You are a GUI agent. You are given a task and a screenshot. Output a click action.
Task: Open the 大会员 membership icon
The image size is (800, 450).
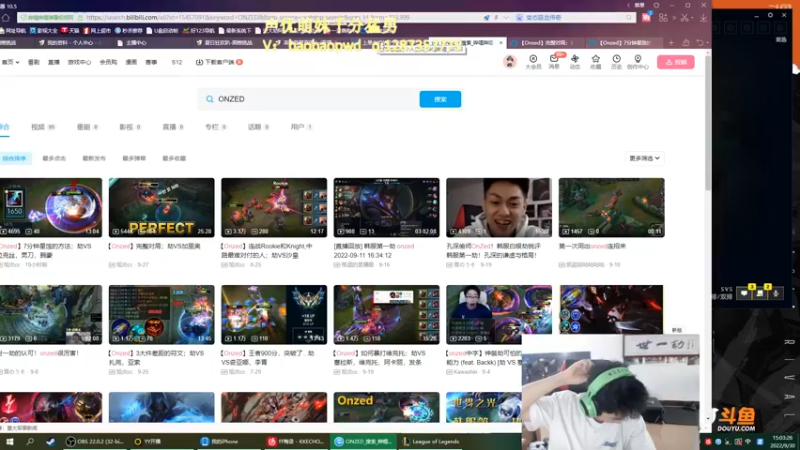click(533, 62)
